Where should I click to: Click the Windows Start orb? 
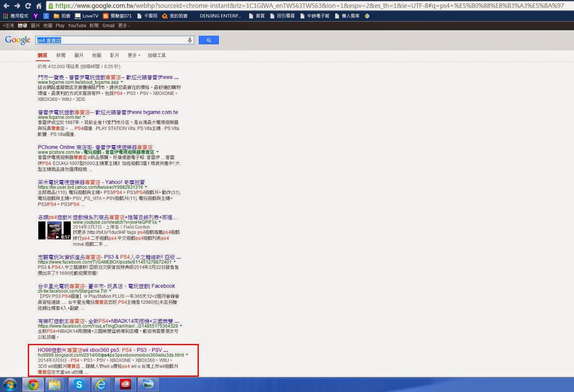(x=10, y=385)
